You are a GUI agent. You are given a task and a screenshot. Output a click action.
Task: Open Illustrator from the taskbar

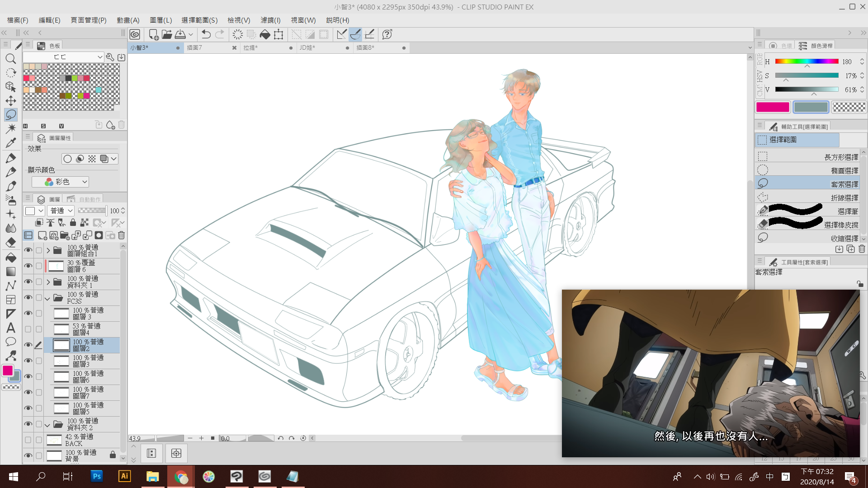tap(124, 476)
